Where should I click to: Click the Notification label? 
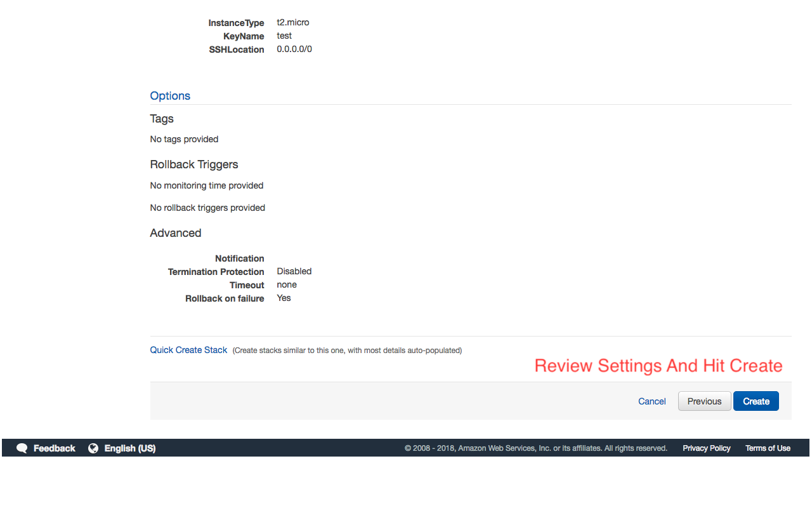click(x=240, y=258)
